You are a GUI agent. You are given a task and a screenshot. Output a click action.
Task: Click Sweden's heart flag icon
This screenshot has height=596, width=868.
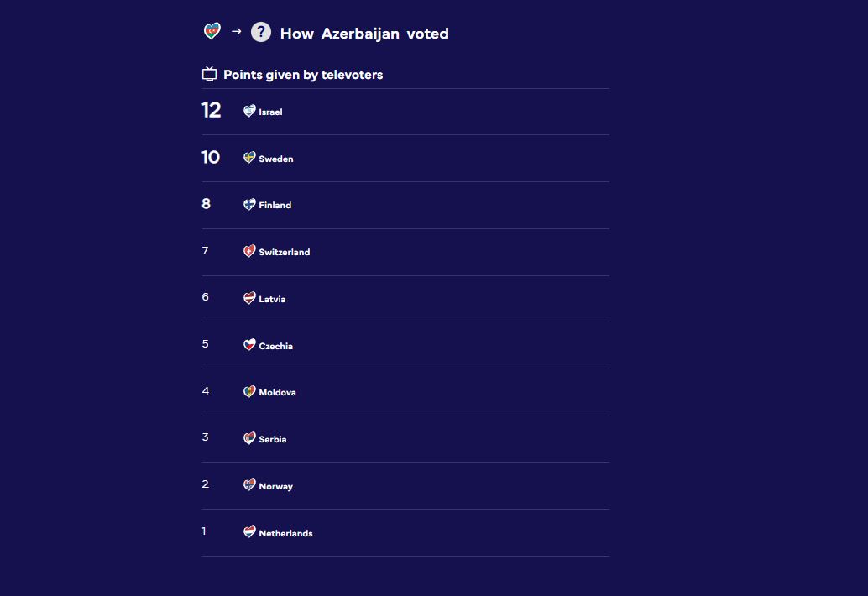[249, 158]
